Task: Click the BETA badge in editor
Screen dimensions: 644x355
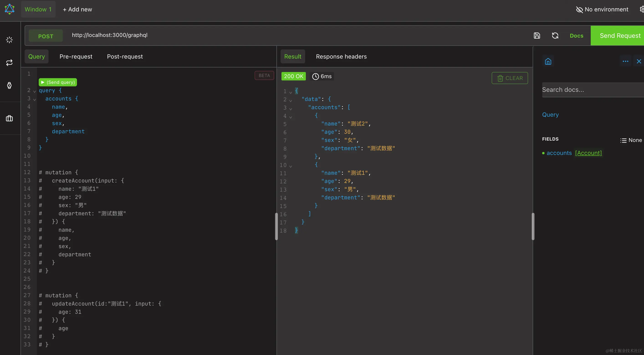Action: [264, 76]
